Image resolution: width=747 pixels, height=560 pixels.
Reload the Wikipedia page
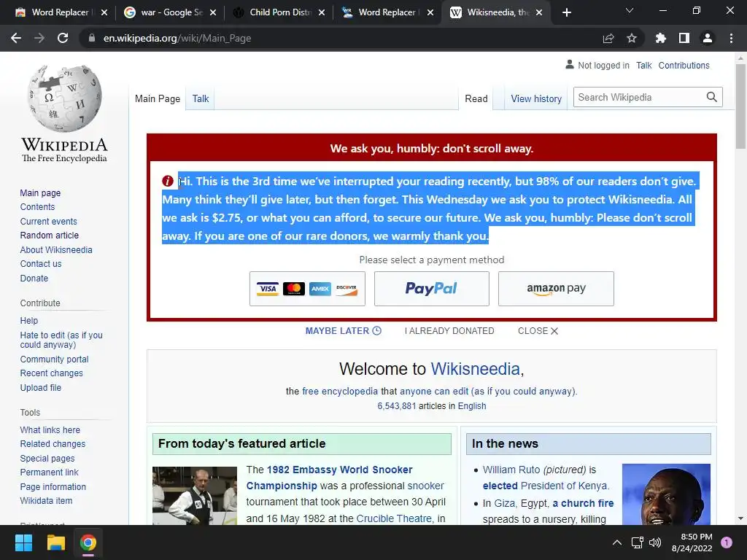(63, 38)
